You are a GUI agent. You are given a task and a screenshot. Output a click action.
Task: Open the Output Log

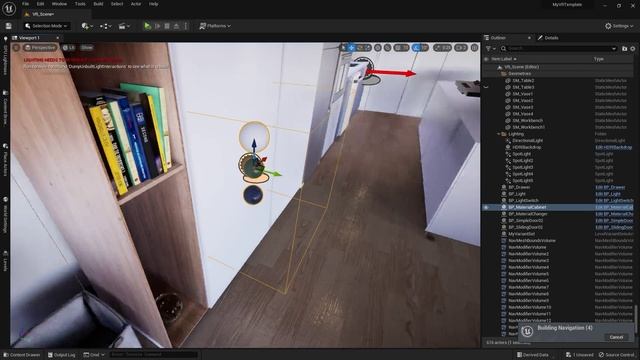(62, 355)
